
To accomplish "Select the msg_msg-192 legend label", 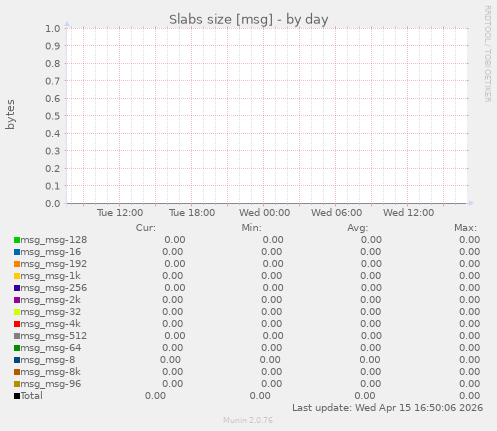I will [54, 264].
